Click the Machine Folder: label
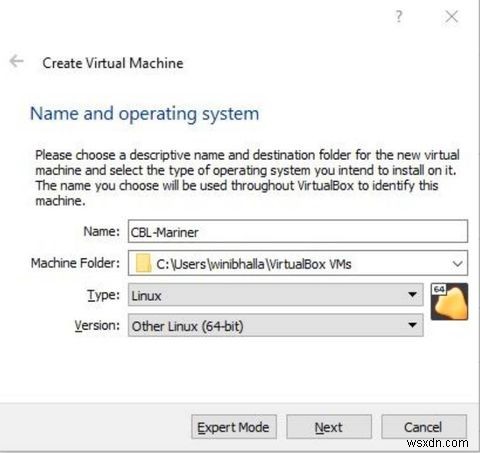 (75, 263)
